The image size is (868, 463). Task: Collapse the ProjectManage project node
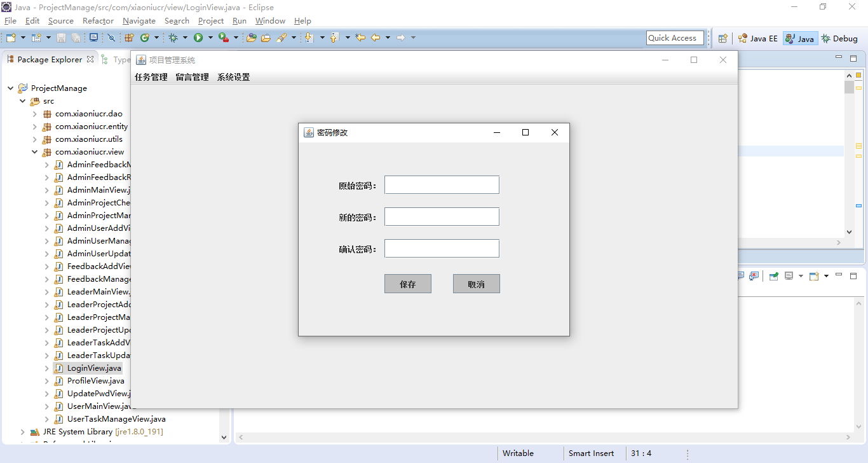pyautogui.click(x=11, y=88)
